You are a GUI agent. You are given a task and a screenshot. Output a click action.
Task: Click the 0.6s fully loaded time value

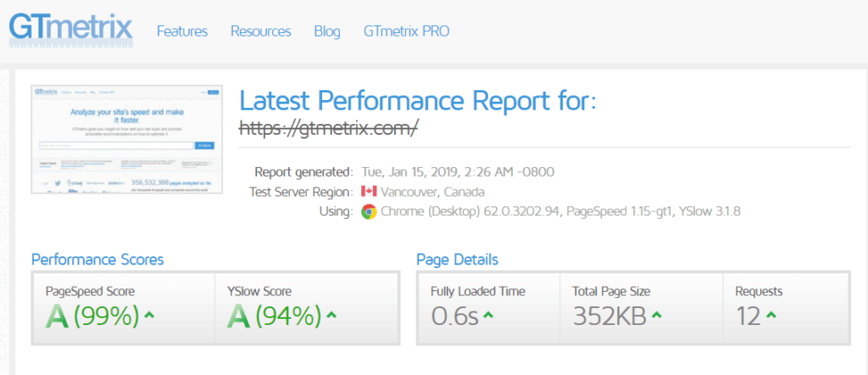454,316
